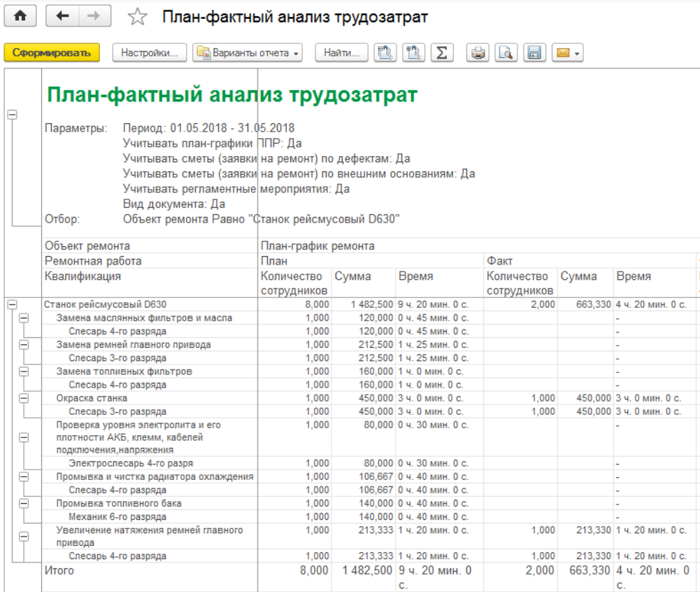The image size is (700, 592).
Task: Open print preview with magnifier icon
Action: coord(506,52)
